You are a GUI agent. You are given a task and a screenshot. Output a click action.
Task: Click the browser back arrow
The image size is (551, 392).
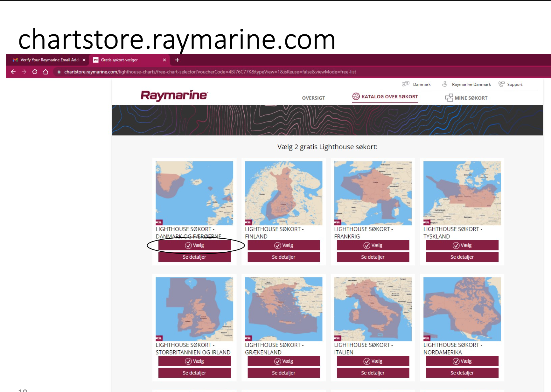pyautogui.click(x=13, y=72)
